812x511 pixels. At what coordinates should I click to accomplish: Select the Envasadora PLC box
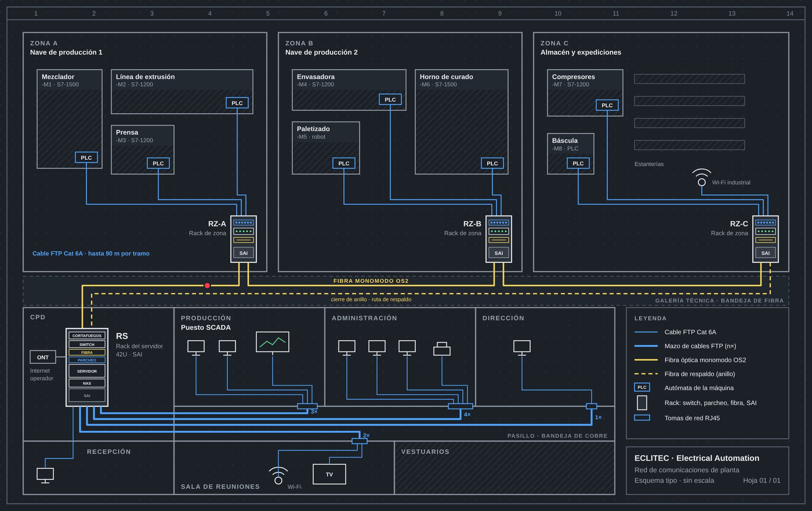pyautogui.click(x=390, y=100)
